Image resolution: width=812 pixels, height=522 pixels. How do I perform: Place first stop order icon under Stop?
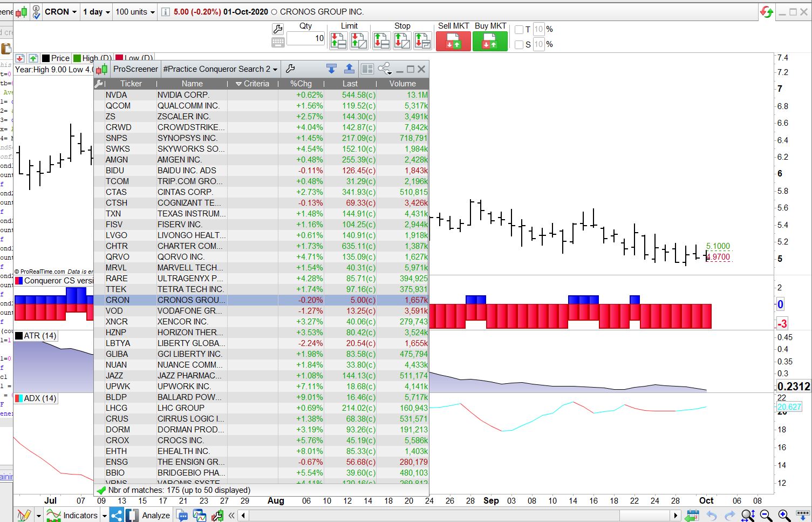(381, 41)
